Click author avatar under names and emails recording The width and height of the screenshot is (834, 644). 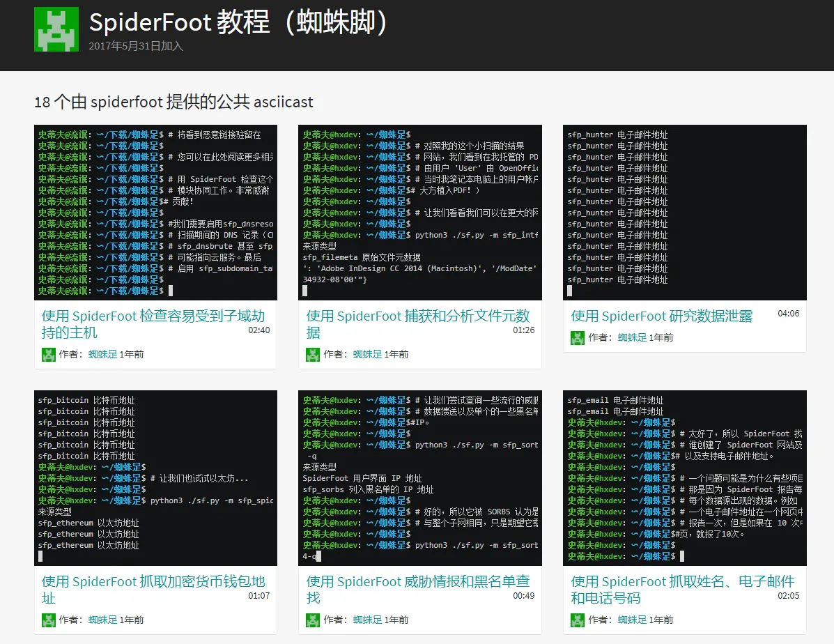pyautogui.click(x=578, y=620)
